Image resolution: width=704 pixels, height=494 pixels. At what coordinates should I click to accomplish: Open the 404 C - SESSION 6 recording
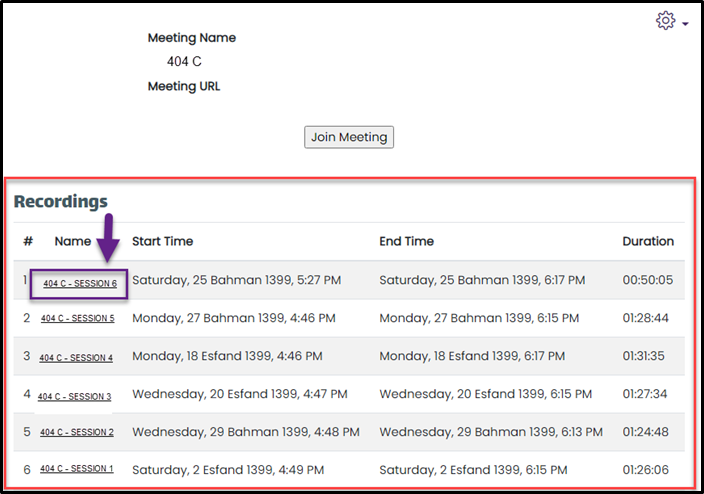coord(80,284)
